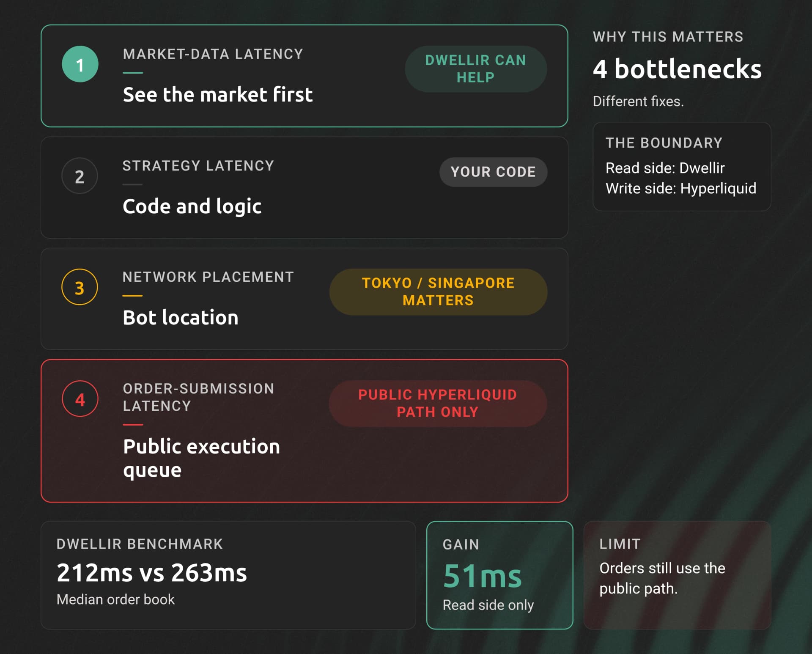
Task: Click the "MARKET-DATA LATENCY" label
Action: (213, 54)
